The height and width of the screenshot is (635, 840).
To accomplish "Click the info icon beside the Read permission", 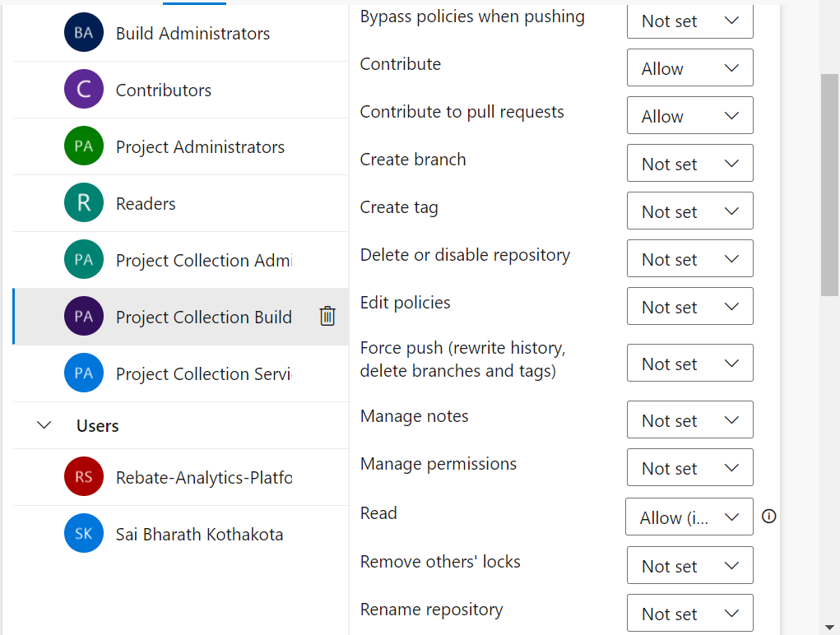I will point(768,516).
